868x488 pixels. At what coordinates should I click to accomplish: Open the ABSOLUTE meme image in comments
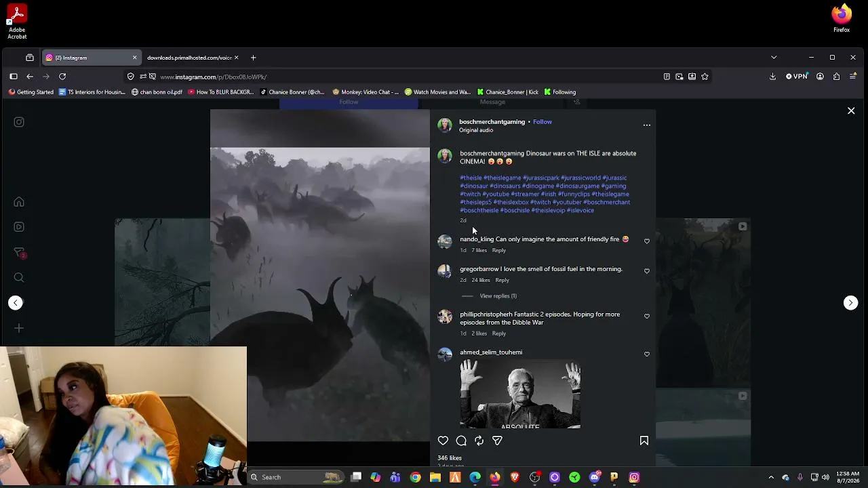click(520, 394)
